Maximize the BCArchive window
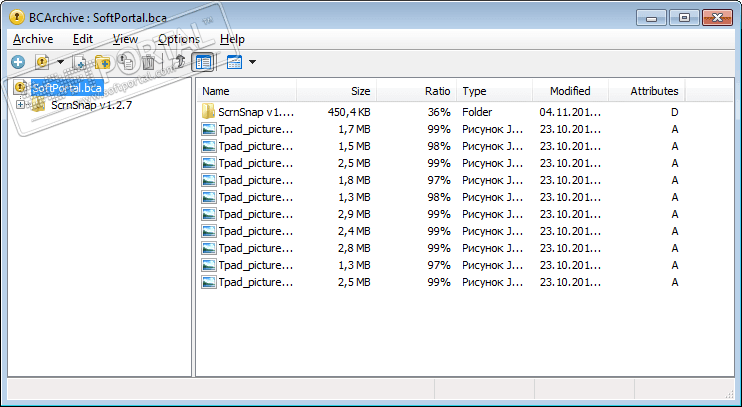This screenshot has width=742, height=407. pyautogui.click(x=684, y=18)
